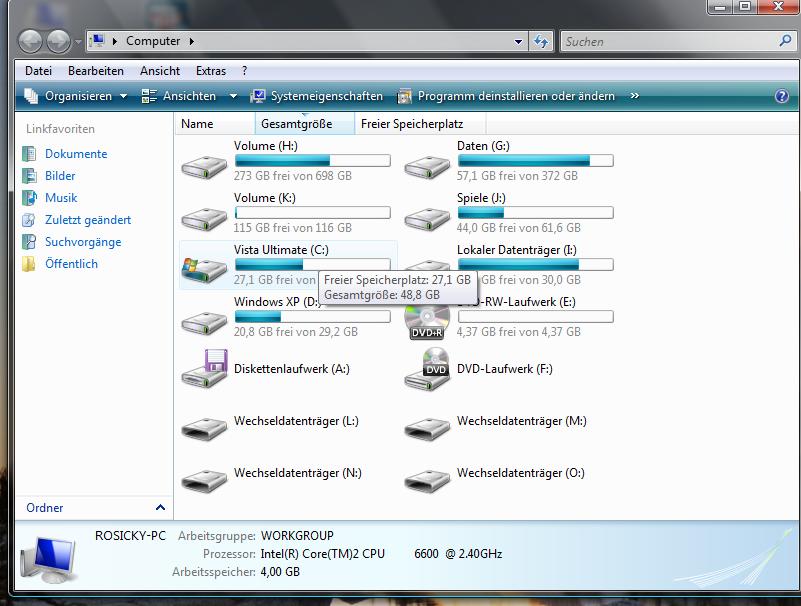Open Systemeigenschaften from the toolbar
This screenshot has height=606, width=801.
pyautogui.click(x=317, y=96)
